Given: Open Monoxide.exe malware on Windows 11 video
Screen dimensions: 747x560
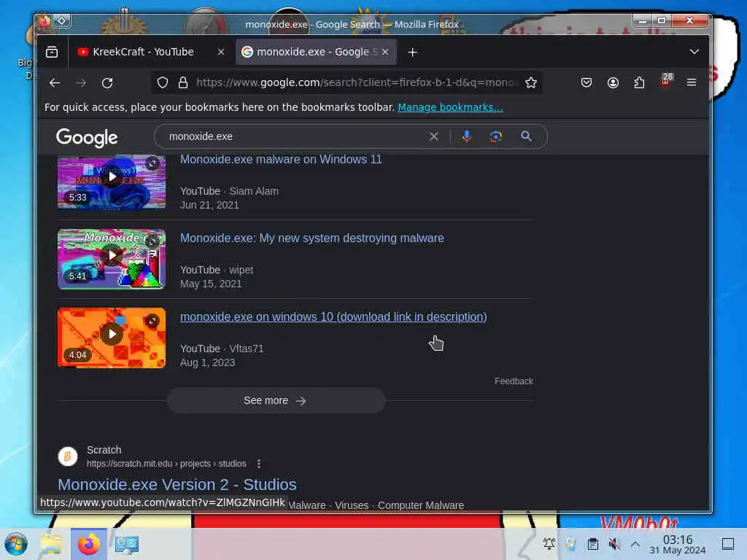Looking at the screenshot, I should (281, 160).
